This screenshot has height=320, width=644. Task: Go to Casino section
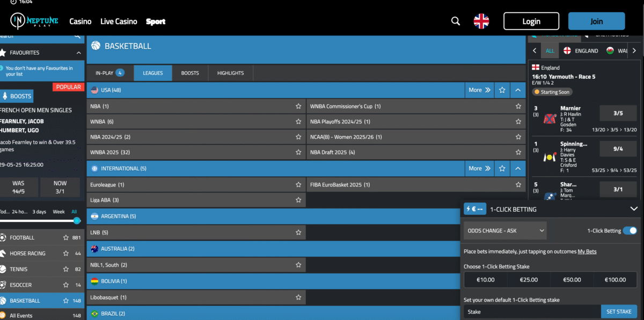tap(80, 21)
